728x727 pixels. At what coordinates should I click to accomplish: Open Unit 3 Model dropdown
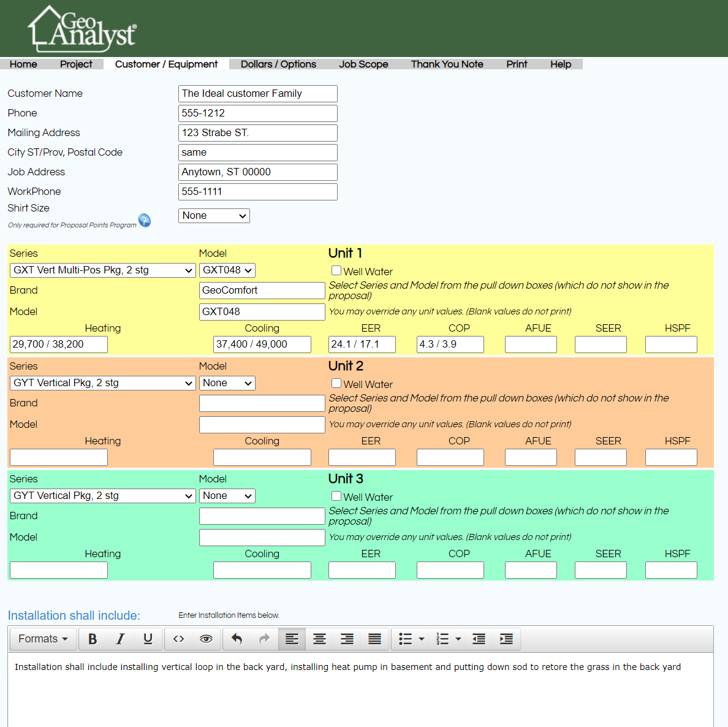[x=227, y=496]
